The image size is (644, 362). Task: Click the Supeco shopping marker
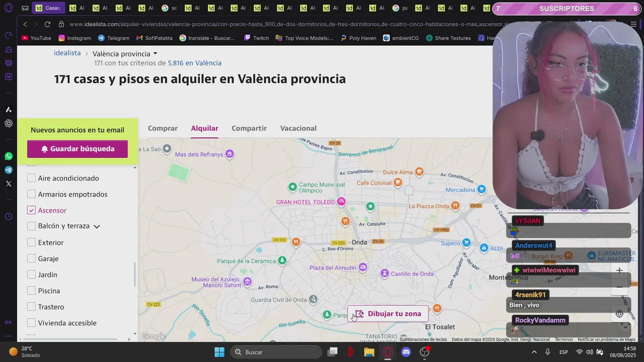tap(467, 243)
